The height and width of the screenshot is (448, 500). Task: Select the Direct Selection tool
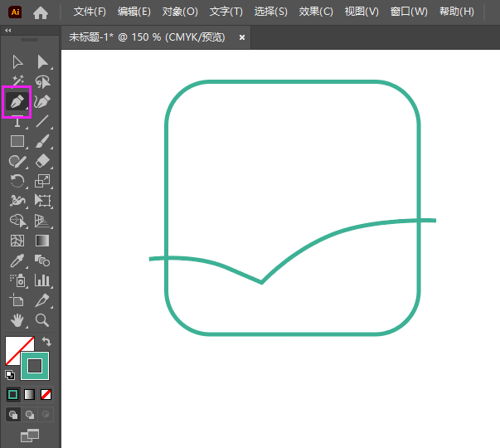[42, 61]
